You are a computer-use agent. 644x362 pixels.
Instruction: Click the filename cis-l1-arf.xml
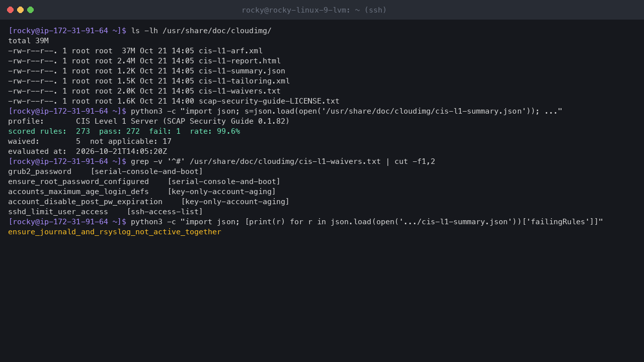point(230,51)
